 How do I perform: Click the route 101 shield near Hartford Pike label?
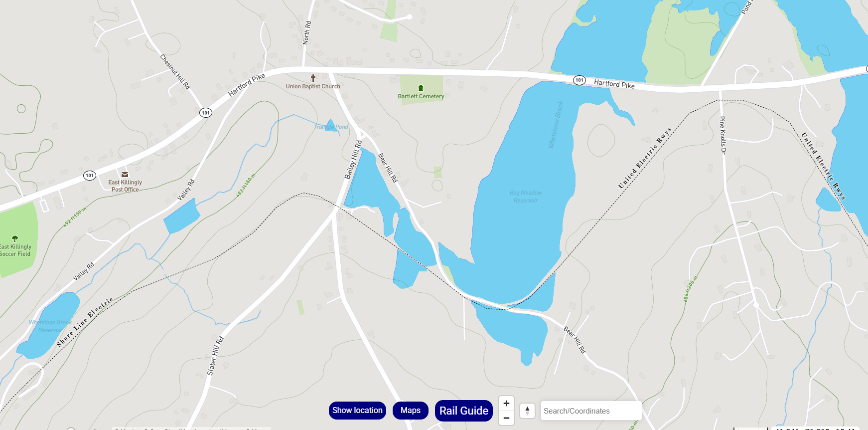click(x=579, y=80)
